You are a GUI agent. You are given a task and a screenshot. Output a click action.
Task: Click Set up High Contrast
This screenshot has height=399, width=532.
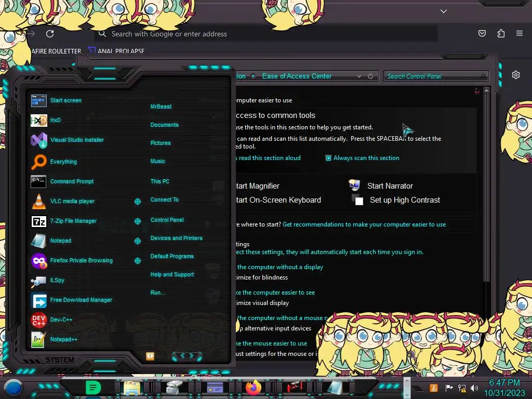pos(405,200)
